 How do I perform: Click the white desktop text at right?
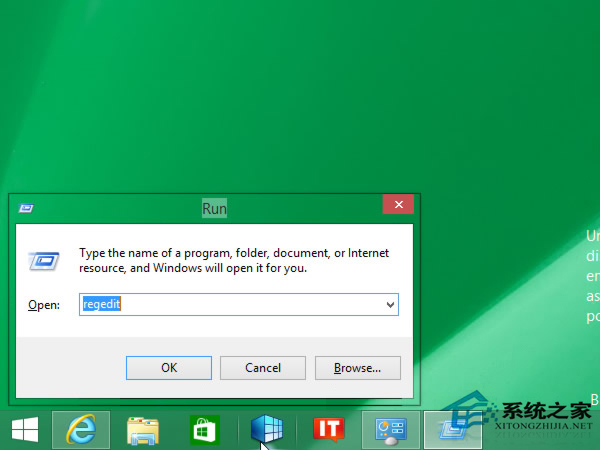coord(592,276)
